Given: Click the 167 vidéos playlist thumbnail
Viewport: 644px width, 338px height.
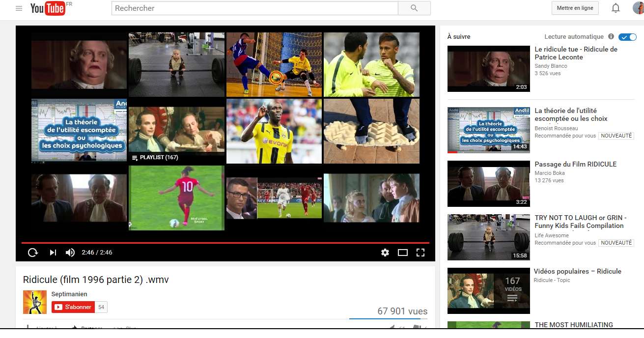Looking at the screenshot, I should pyautogui.click(x=489, y=291).
